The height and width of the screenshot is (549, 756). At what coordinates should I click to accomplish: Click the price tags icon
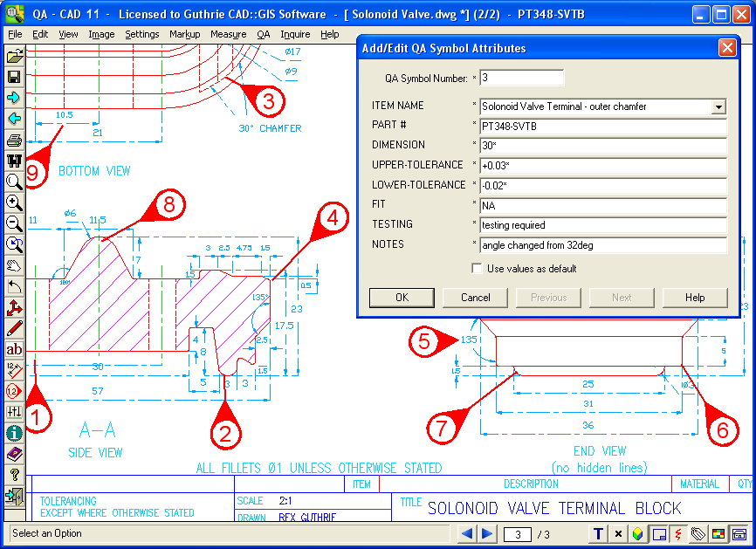[698, 533]
